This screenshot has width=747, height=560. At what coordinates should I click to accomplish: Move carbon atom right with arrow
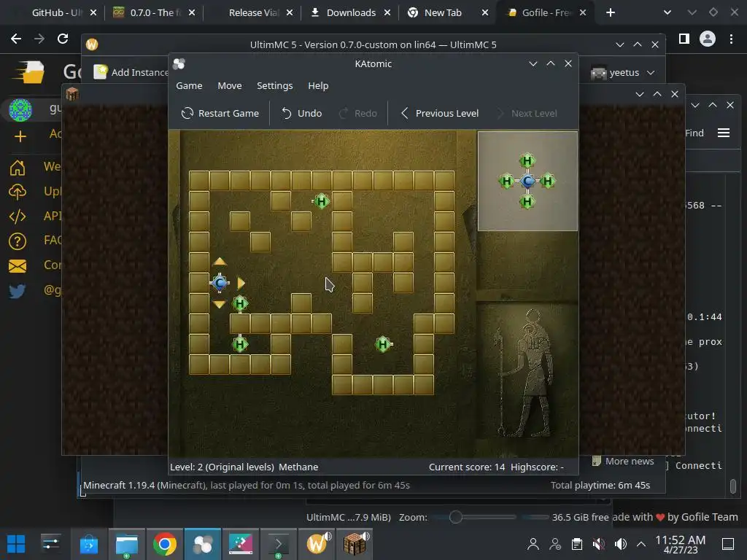pyautogui.click(x=241, y=283)
